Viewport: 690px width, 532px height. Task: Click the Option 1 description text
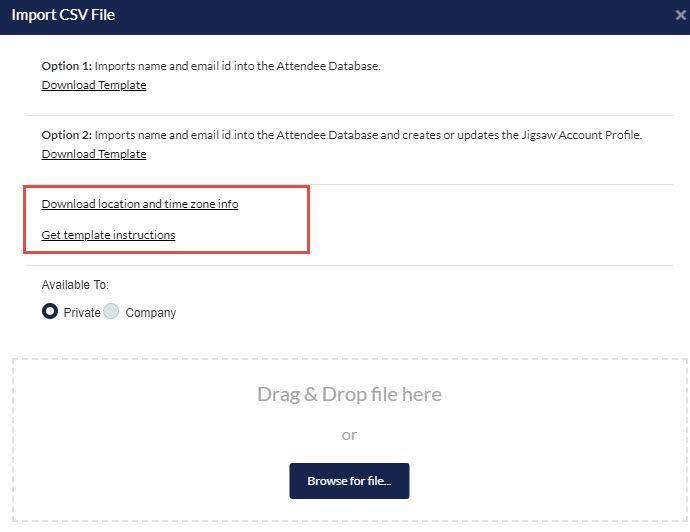pos(238,66)
